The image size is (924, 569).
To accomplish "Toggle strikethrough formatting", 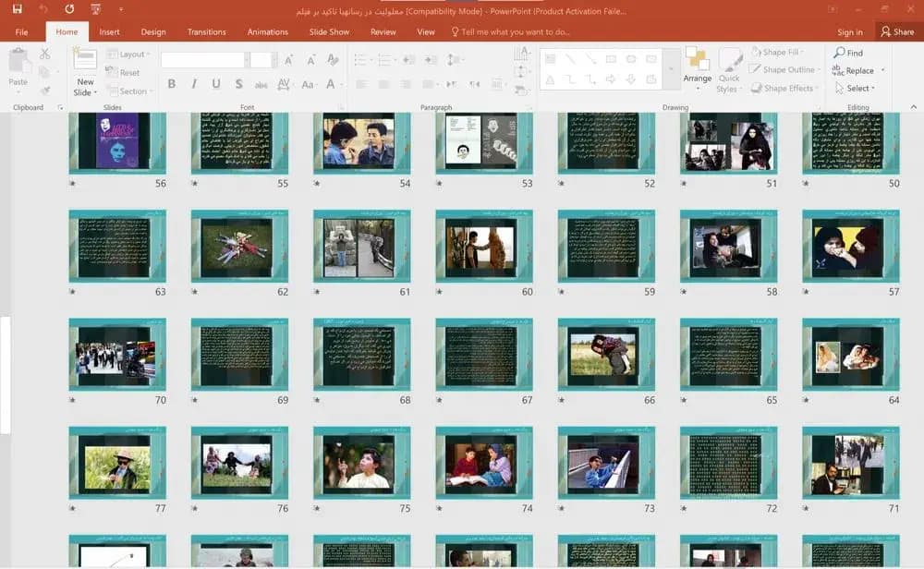I will pyautogui.click(x=261, y=85).
